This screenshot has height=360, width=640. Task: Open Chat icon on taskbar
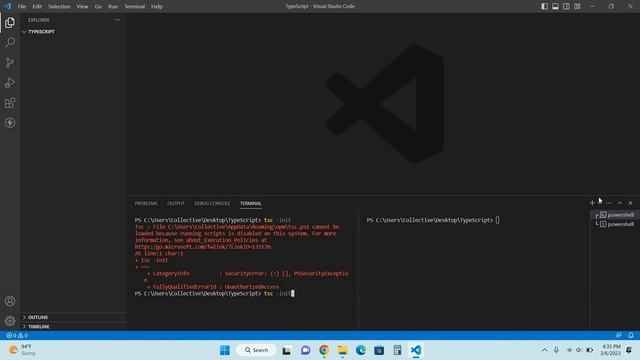tap(305, 350)
